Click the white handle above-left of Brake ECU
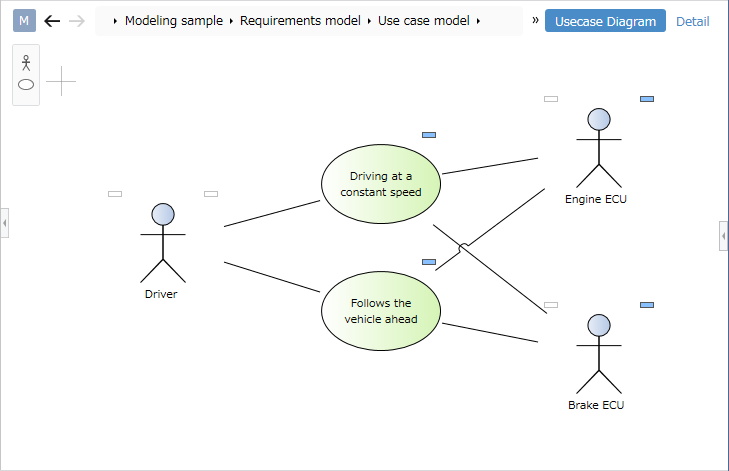 (551, 305)
